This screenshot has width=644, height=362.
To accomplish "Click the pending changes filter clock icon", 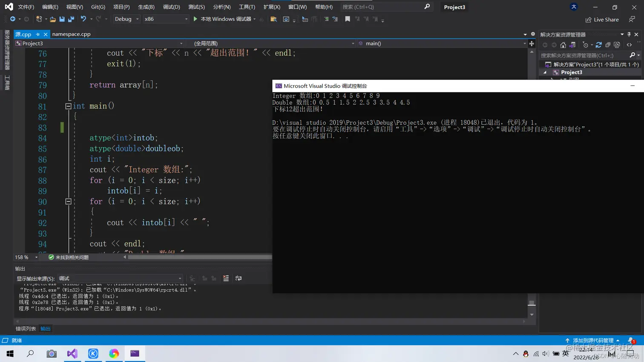I will click(x=586, y=45).
